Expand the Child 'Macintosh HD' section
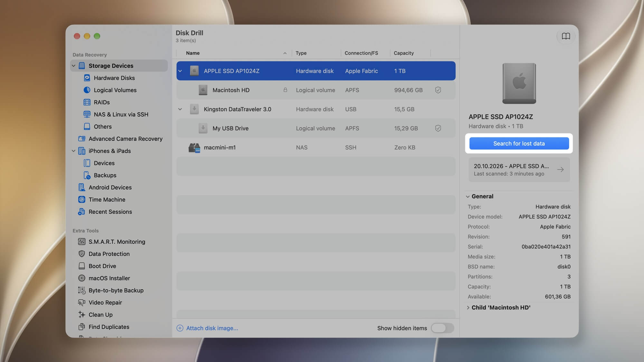The height and width of the screenshot is (362, 644). [x=468, y=308]
